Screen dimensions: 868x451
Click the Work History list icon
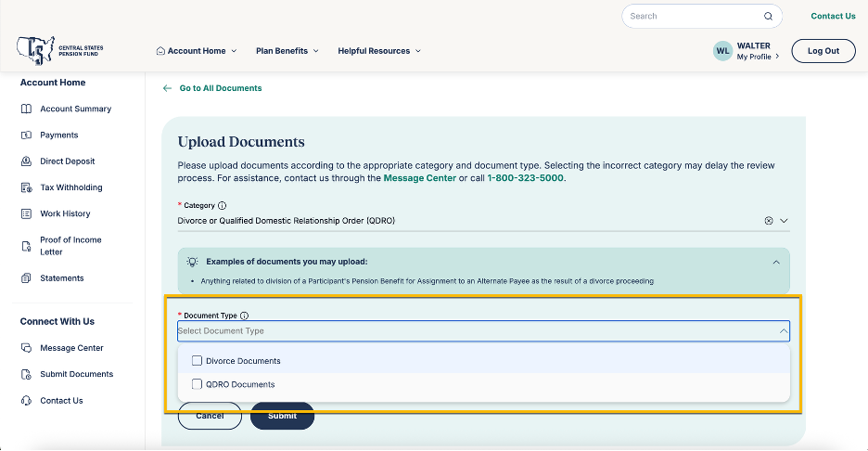click(26, 213)
